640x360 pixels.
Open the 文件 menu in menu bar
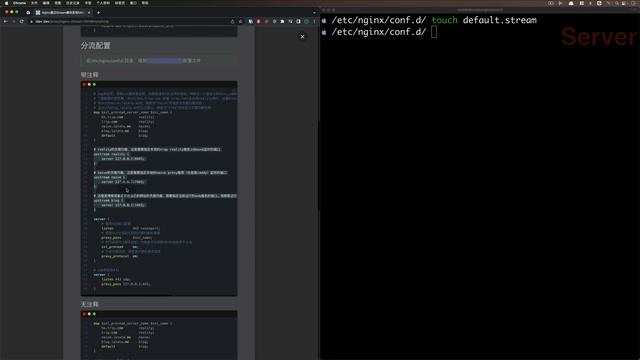(34, 3)
